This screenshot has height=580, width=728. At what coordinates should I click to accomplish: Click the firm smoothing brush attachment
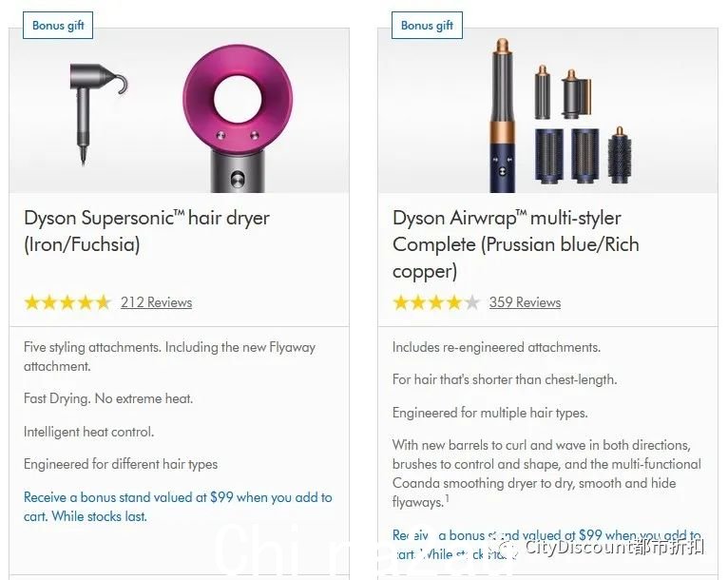point(548,156)
